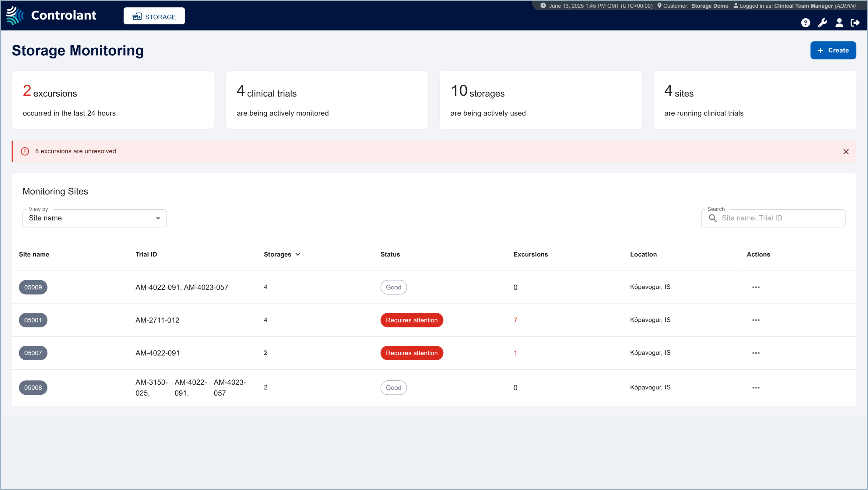868x490 pixels.
Task: Open the wrench settings icon
Action: point(823,23)
